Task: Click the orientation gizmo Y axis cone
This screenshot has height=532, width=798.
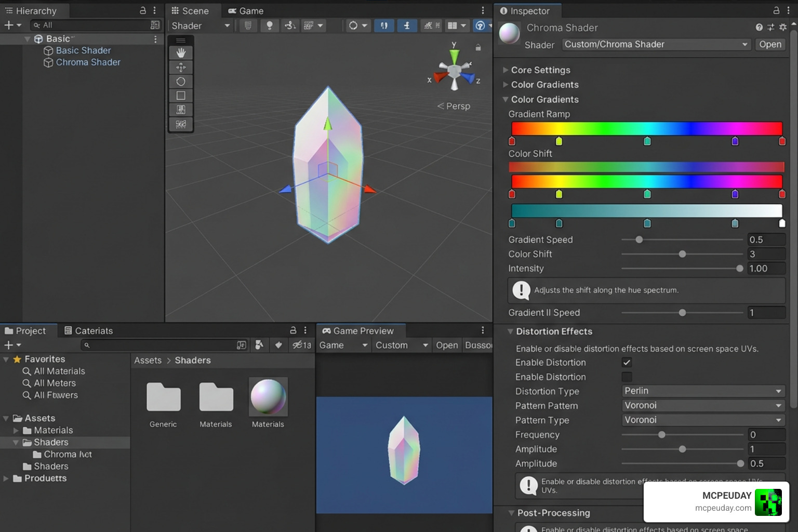Action: [454, 56]
